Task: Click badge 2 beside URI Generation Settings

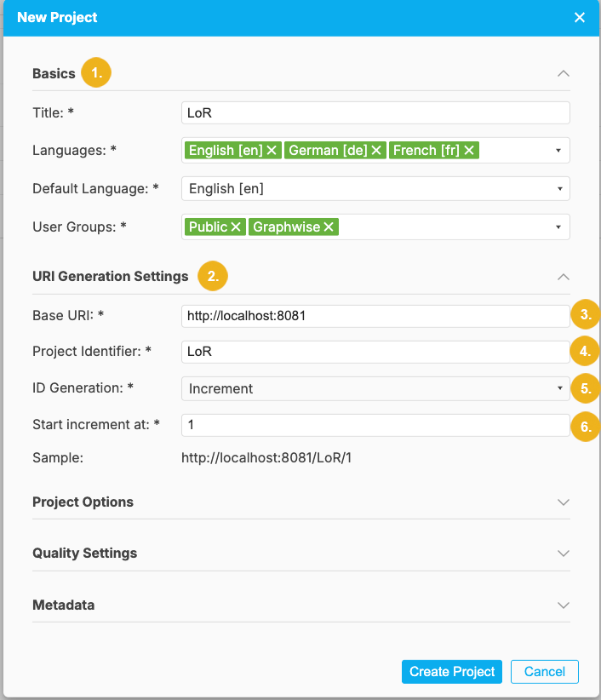Action: tap(214, 276)
